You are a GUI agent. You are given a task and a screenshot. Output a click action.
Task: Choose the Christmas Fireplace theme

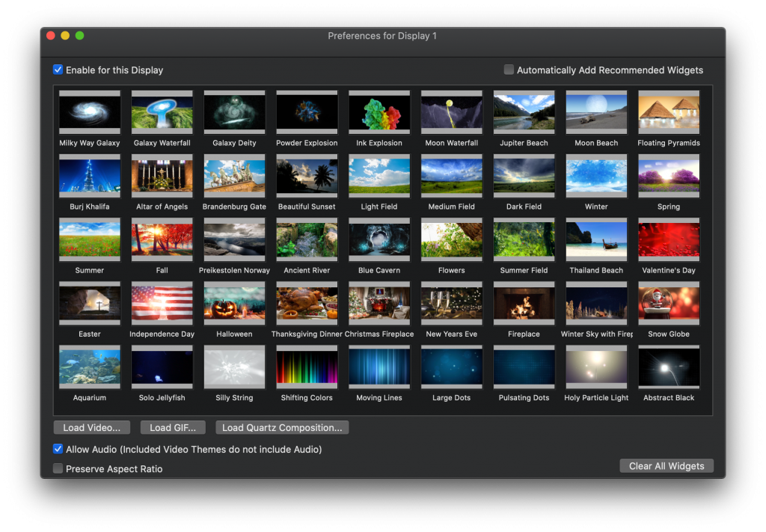379,303
